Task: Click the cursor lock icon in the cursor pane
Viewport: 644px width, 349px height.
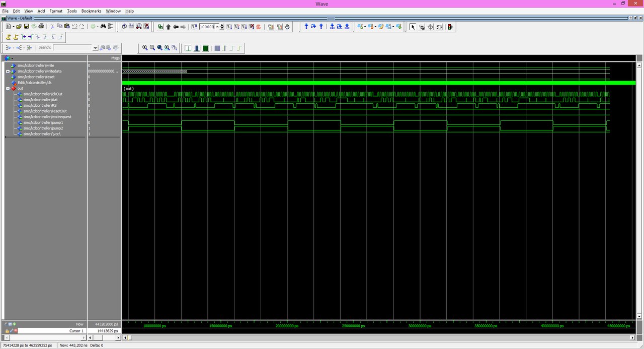Action: (7, 331)
